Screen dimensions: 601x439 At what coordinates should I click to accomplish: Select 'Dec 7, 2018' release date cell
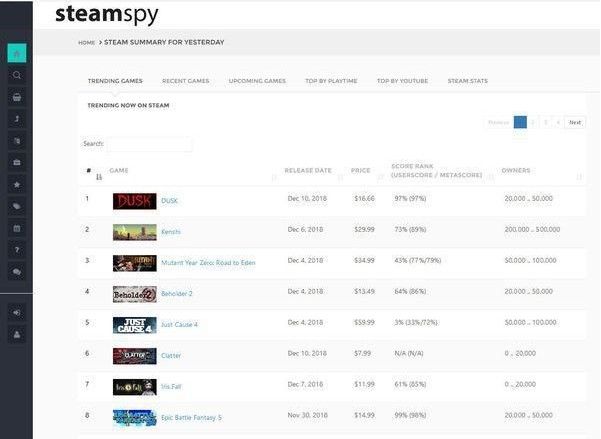pos(305,384)
